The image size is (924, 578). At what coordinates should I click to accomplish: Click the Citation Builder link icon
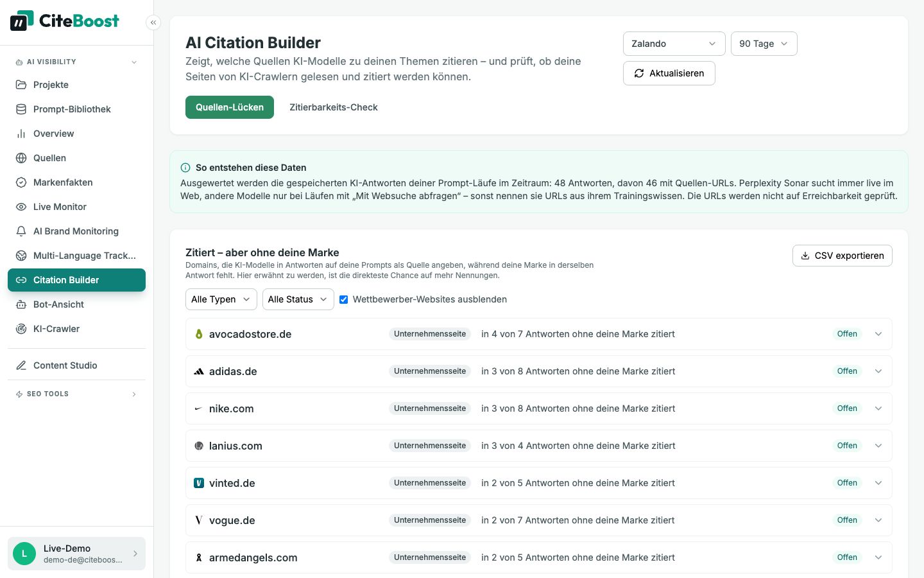[x=21, y=280]
